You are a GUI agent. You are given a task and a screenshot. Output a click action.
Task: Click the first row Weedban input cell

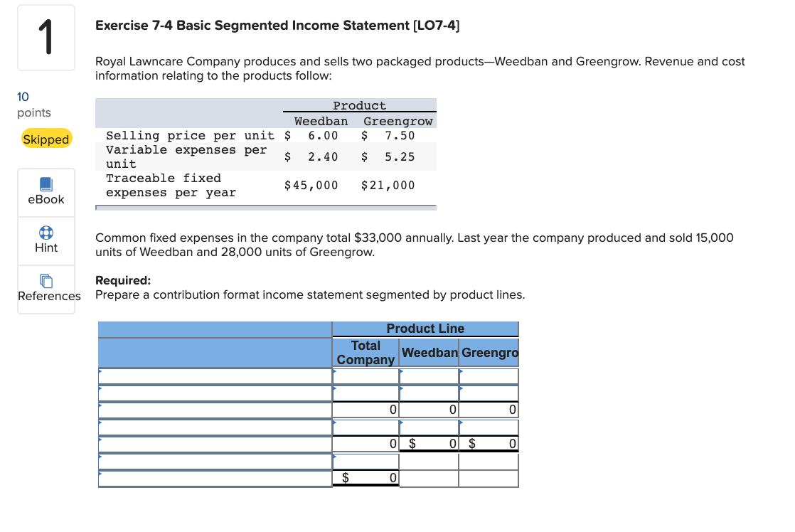pyautogui.click(x=429, y=376)
